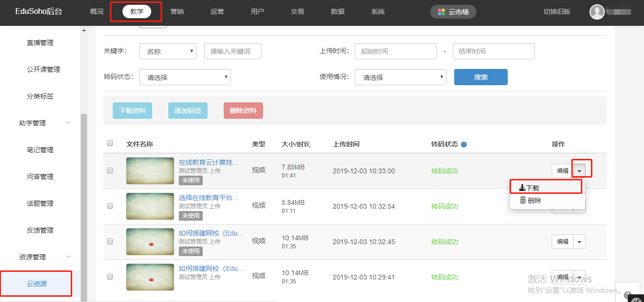Open the 转码状态 请选择 dropdown
The height and width of the screenshot is (302, 644).
[x=185, y=77]
